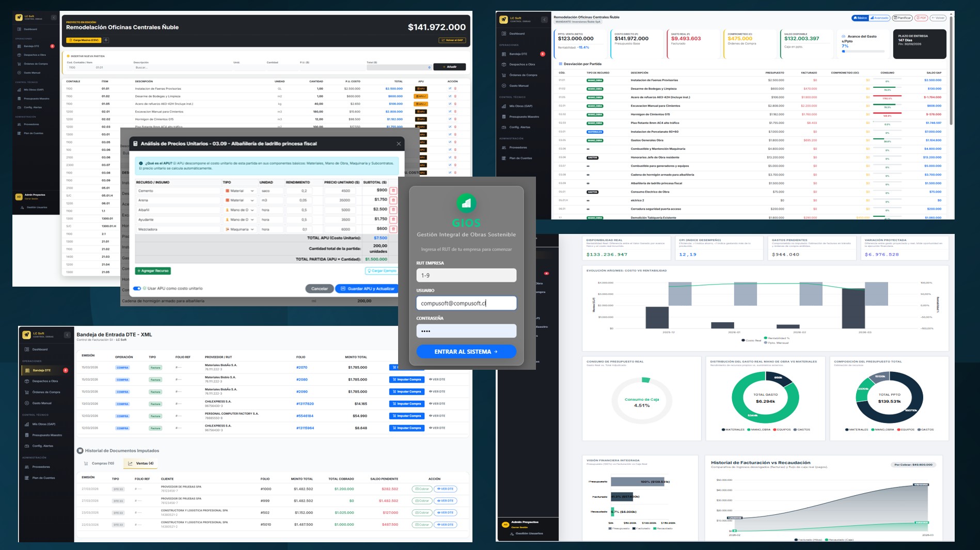This screenshot has height=550, width=980.
Task: Click ENTRAR AL SISTEMA
Action: click(466, 352)
